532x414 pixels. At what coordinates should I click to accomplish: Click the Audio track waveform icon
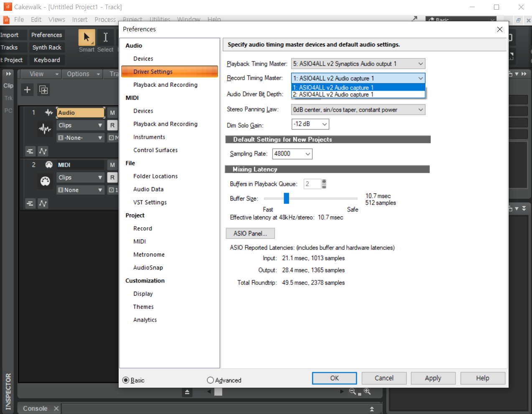coord(45,129)
